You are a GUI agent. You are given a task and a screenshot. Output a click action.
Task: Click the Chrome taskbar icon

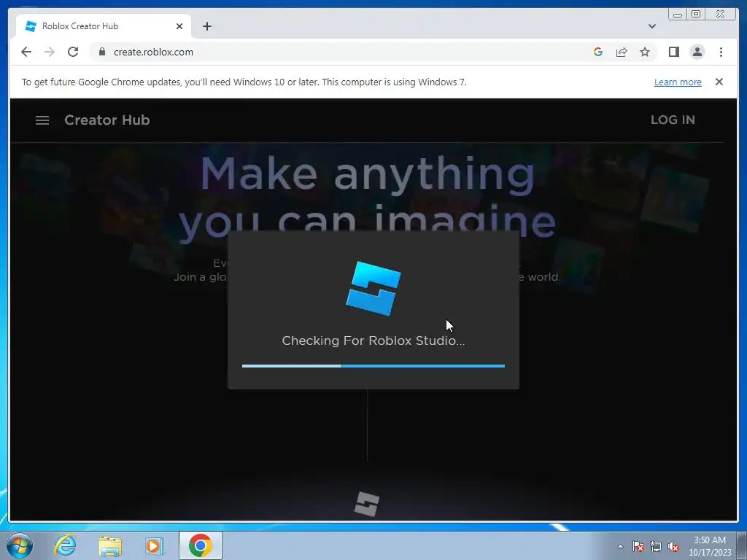point(200,545)
